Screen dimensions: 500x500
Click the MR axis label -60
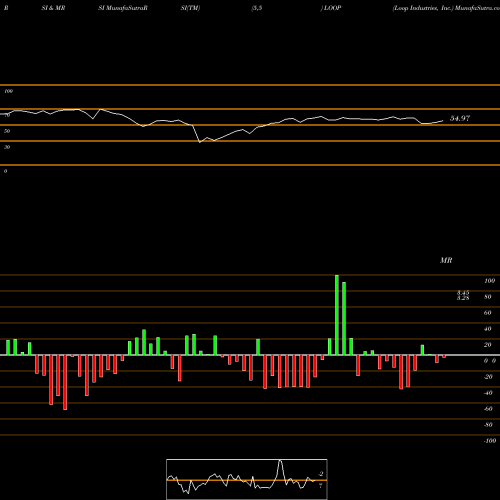click(x=488, y=409)
